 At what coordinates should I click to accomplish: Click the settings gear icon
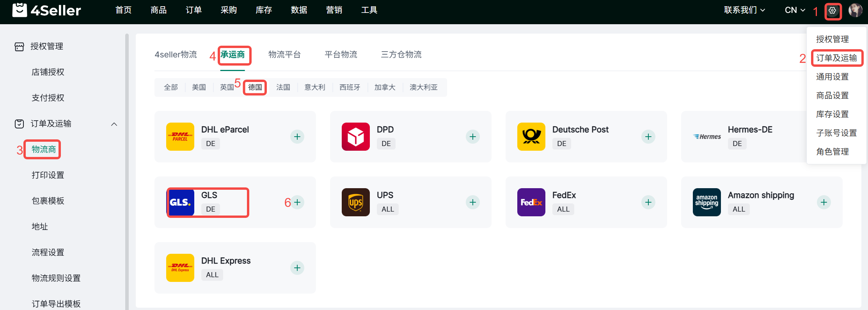(x=832, y=11)
